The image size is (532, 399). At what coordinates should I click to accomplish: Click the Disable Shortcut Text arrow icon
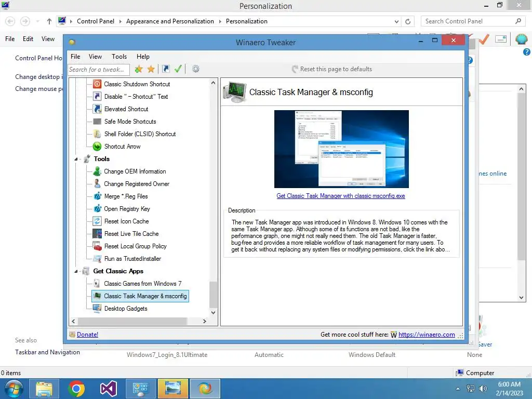(97, 96)
